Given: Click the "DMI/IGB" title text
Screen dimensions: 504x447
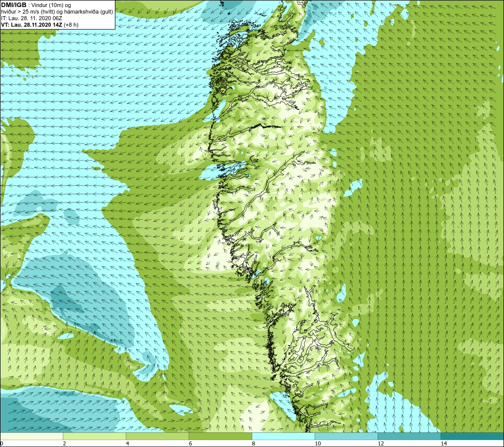Looking at the screenshot, I should [x=14, y=5].
